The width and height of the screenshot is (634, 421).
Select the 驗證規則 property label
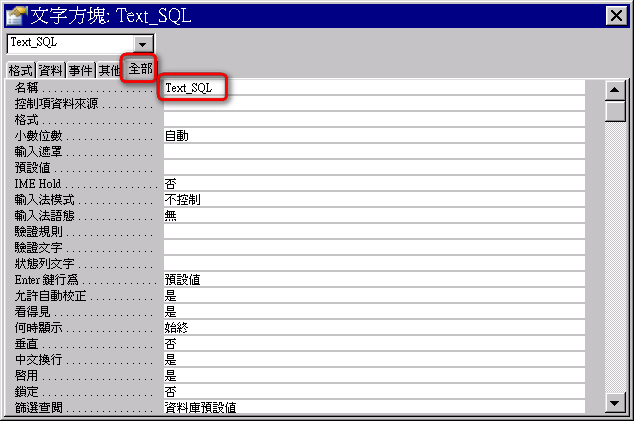38,231
